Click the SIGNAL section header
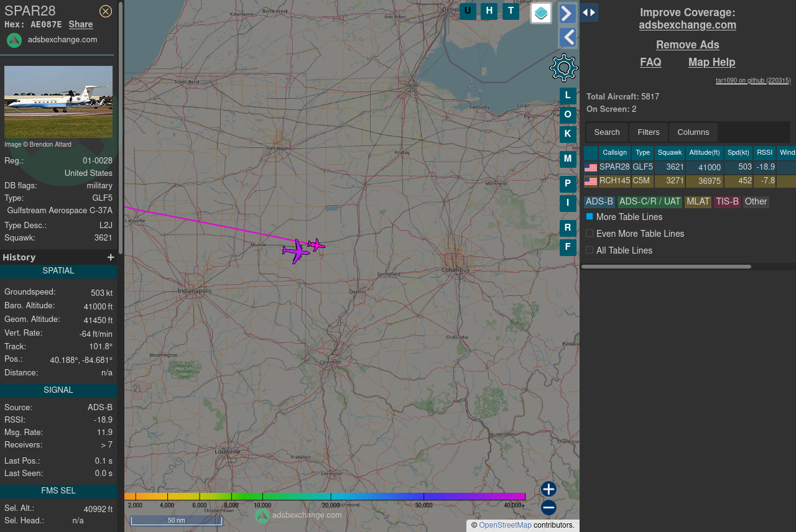Viewport: 796px width, 532px height. pos(58,391)
